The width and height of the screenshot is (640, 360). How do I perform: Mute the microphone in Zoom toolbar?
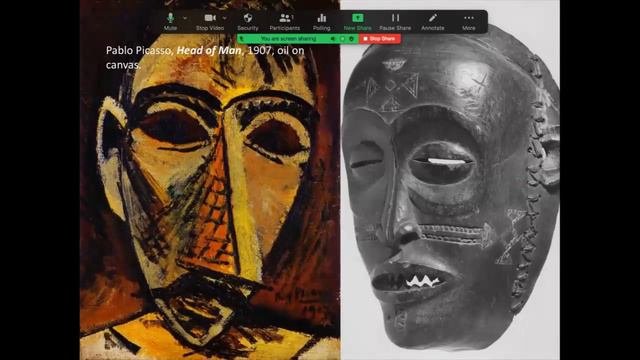pyautogui.click(x=170, y=22)
